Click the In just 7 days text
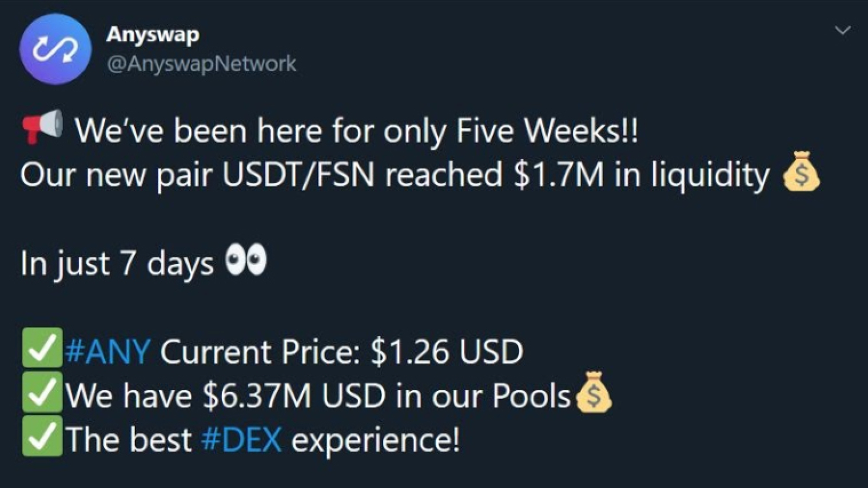This screenshot has width=868, height=488. (117, 264)
